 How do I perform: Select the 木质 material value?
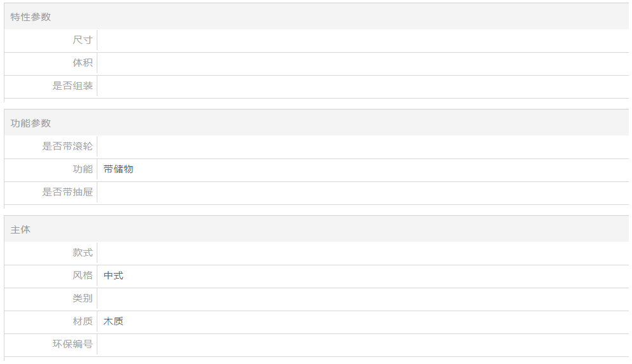point(113,321)
